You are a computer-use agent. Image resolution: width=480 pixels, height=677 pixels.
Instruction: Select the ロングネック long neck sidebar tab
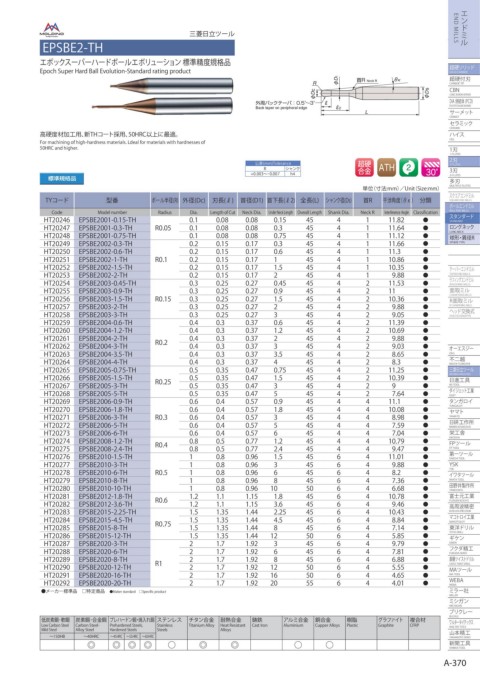click(464, 228)
